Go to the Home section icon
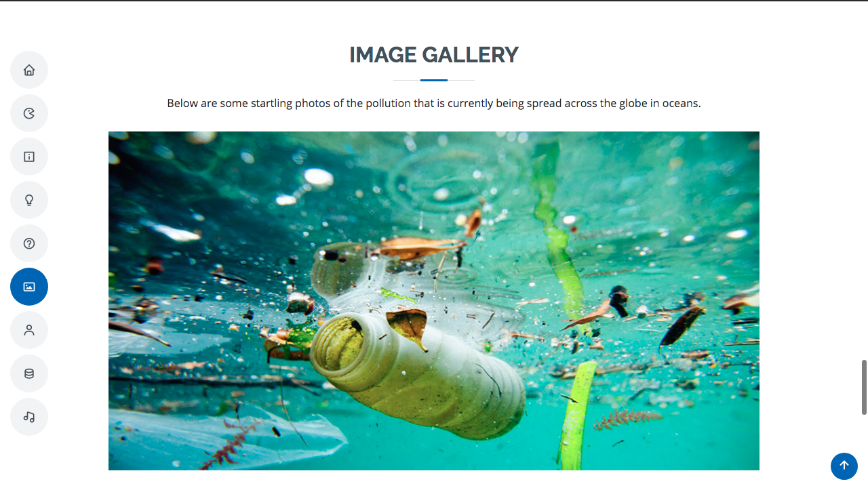868x490 pixels. coord(29,70)
